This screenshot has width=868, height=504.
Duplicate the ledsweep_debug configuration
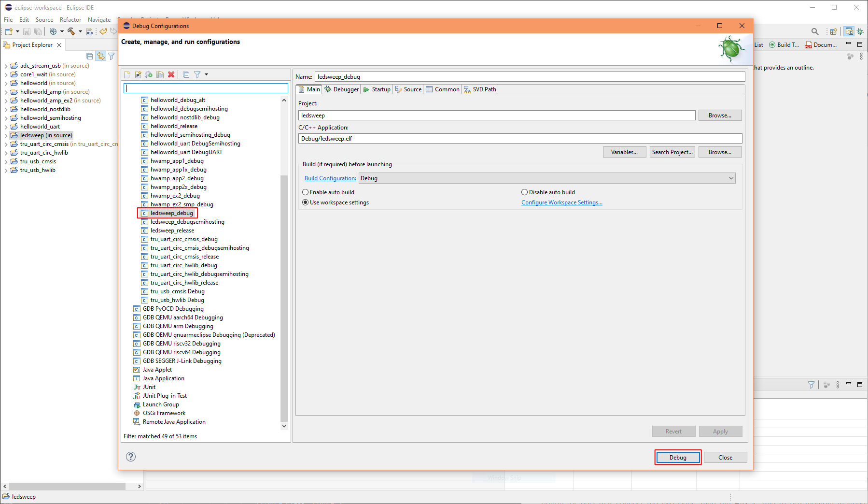point(160,74)
